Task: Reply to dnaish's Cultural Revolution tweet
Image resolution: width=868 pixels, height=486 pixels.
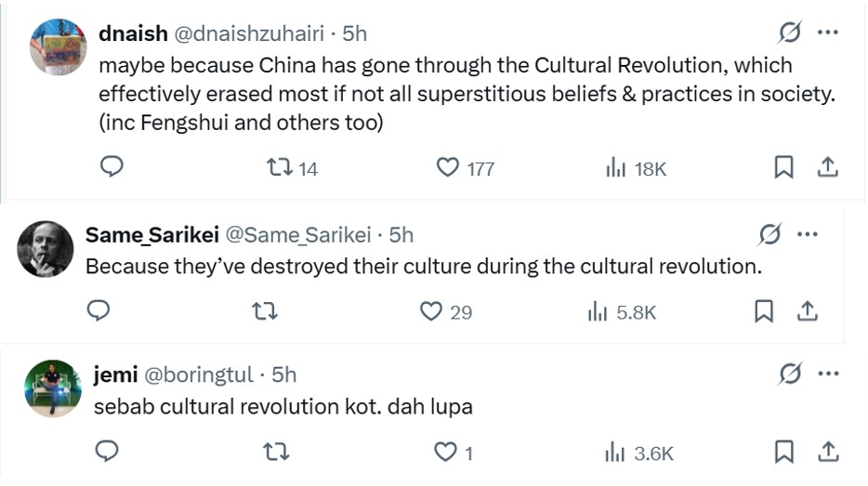Action: 112,167
